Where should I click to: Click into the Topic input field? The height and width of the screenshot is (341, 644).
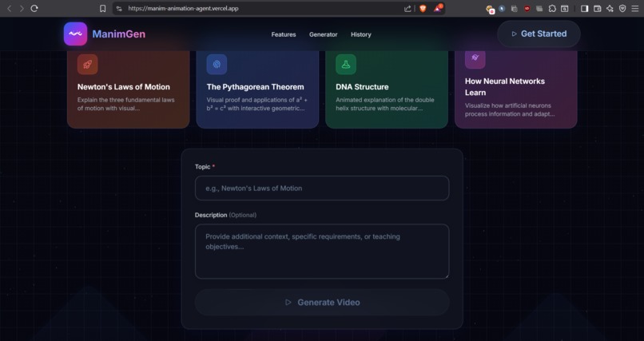[322, 188]
